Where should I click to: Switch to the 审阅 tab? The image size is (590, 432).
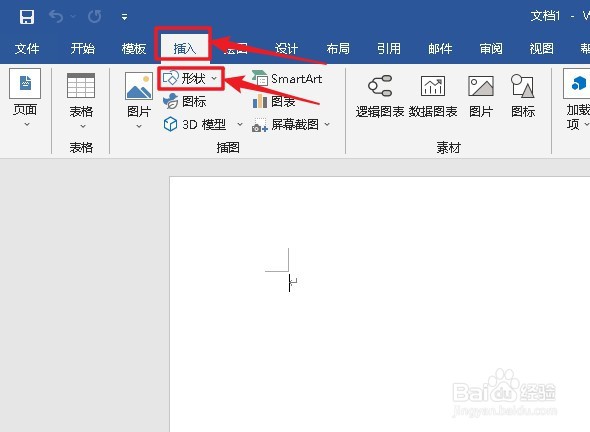point(491,49)
